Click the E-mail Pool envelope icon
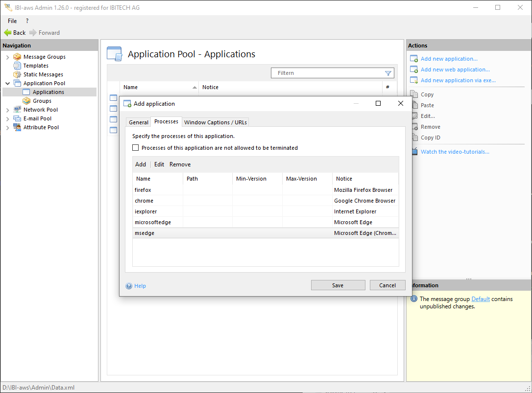Viewport: 532px width, 393px height. click(17, 118)
